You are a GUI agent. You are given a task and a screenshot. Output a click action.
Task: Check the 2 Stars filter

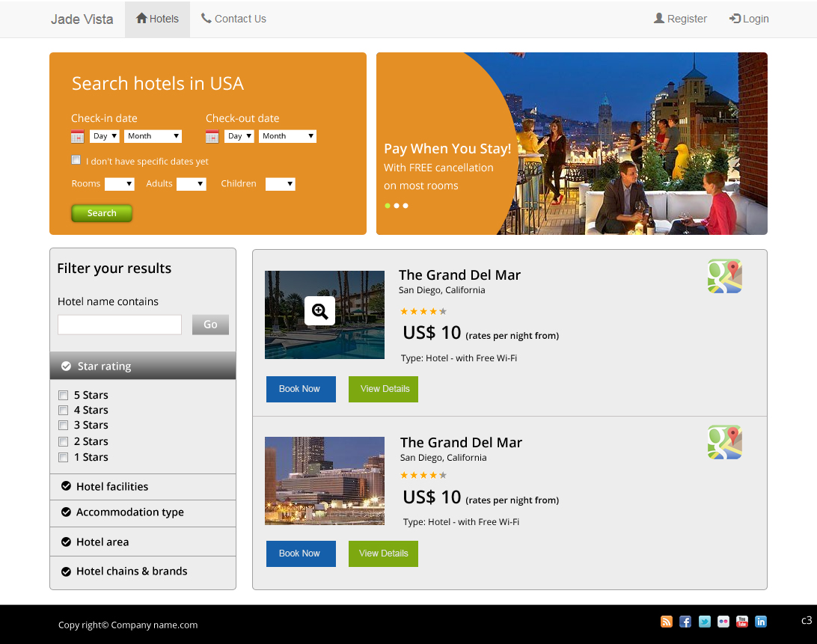tap(64, 442)
